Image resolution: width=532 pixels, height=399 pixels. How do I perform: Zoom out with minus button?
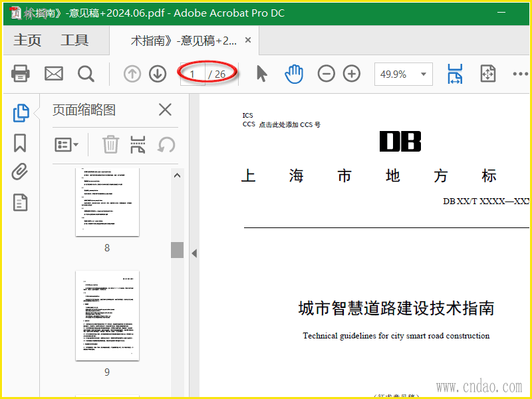(326, 74)
